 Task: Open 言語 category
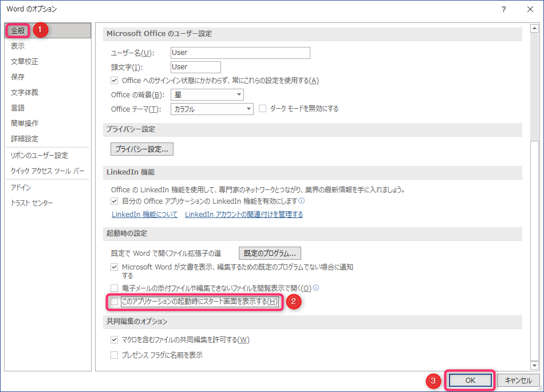pyautogui.click(x=48, y=108)
